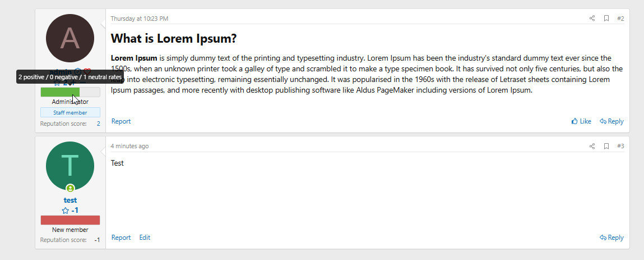Share post #3 via share icon
The width and height of the screenshot is (644, 260).
(592, 146)
